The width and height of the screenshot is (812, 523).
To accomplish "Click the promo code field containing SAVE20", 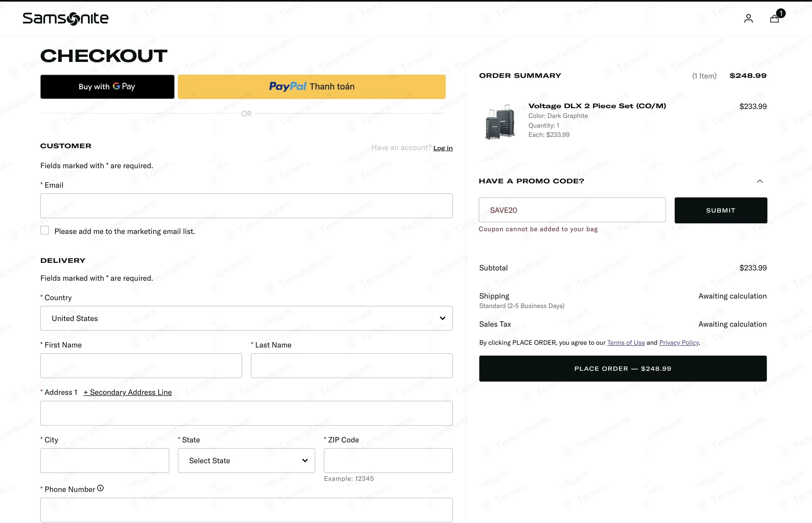I will pyautogui.click(x=572, y=210).
